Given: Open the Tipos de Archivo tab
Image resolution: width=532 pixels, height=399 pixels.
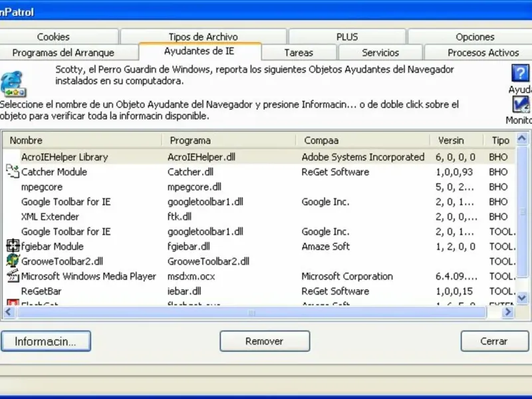Looking at the screenshot, I should [x=203, y=37].
